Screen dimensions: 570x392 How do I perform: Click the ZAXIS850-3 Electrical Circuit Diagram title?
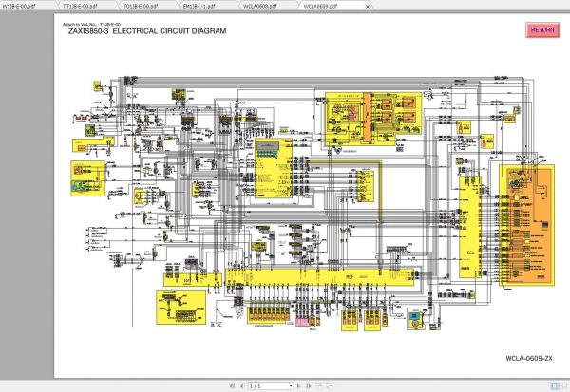click(x=147, y=31)
